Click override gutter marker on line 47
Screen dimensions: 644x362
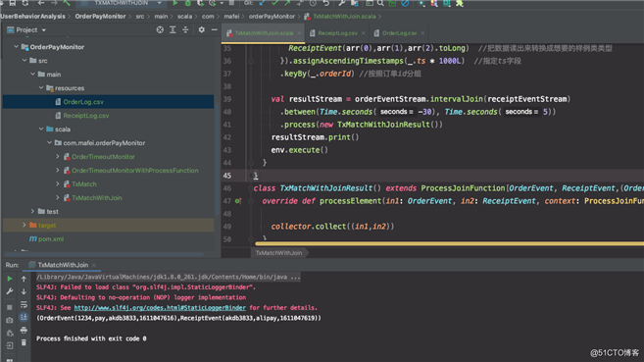[238, 201]
